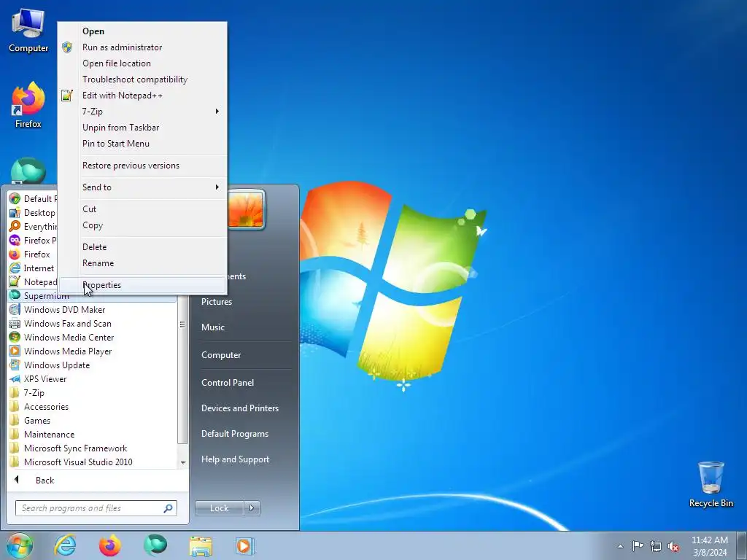Click the Windows Update icon

coord(15,365)
